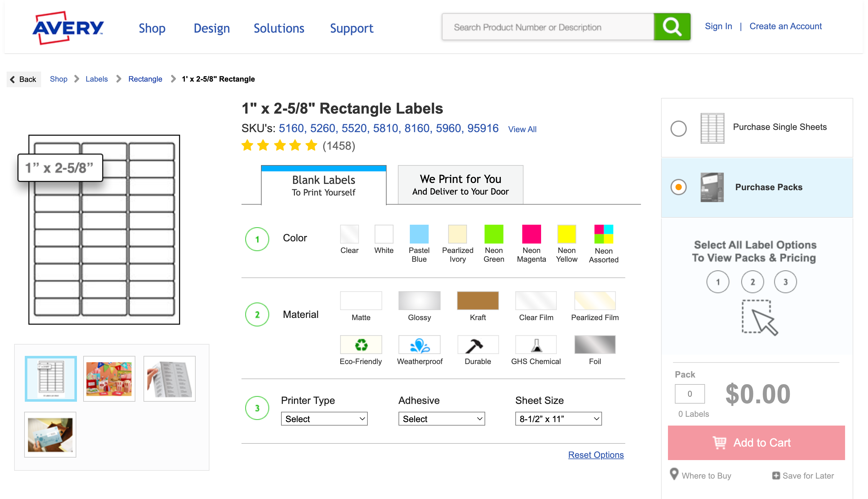Choose the White color swatch
868x499 pixels.
pyautogui.click(x=383, y=234)
